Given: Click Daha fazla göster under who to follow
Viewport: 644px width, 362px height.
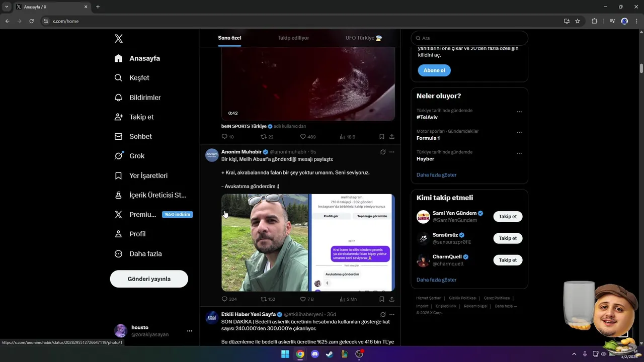Looking at the screenshot, I should 437,280.
